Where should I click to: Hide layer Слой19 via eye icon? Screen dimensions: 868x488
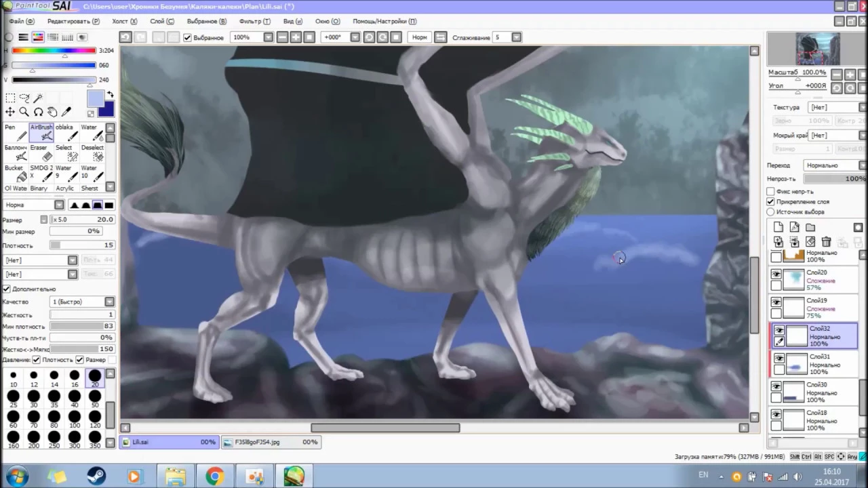(x=776, y=302)
